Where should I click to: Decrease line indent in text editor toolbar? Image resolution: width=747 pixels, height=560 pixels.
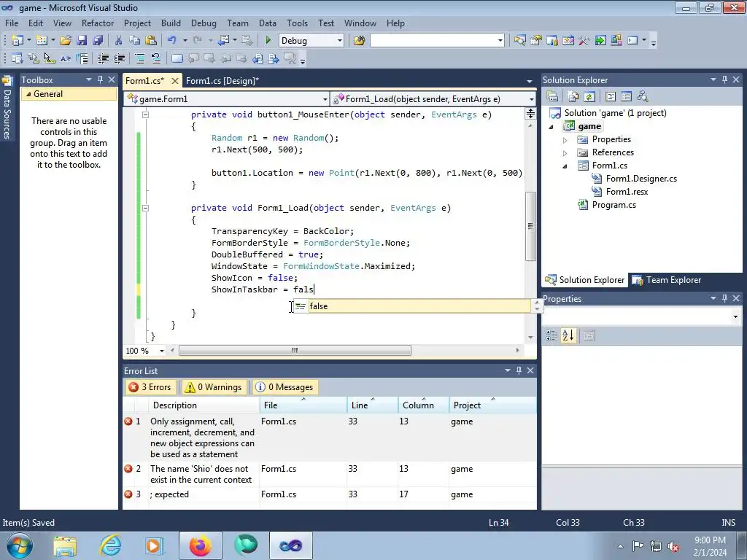[103, 58]
